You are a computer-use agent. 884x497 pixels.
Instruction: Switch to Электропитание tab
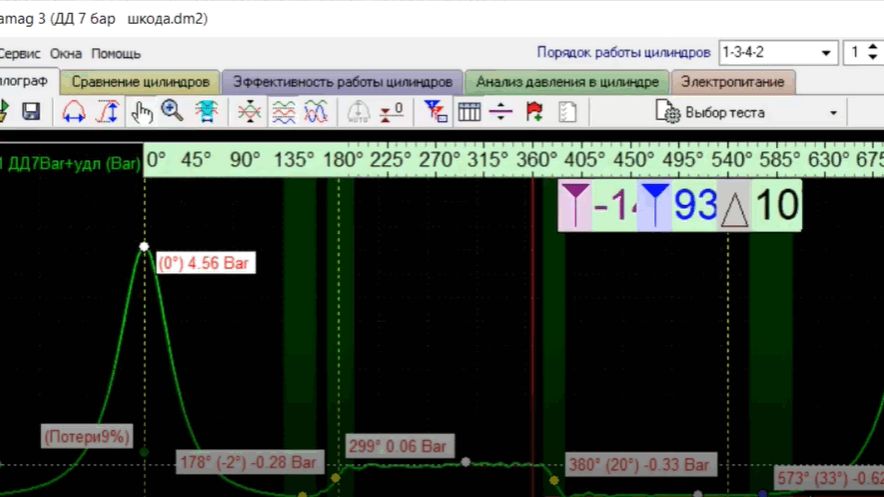[x=732, y=82]
